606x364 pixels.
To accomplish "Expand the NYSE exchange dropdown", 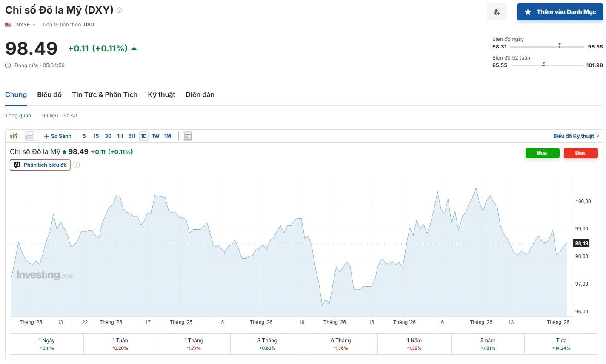I will click(x=34, y=25).
